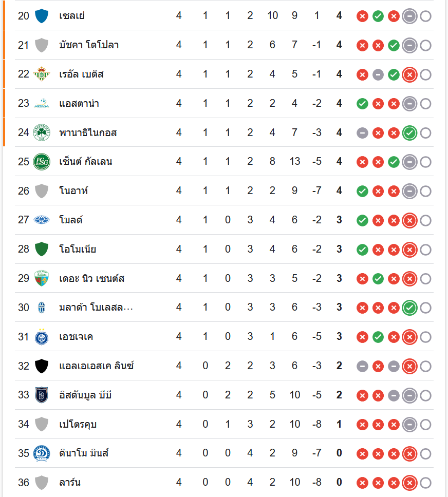Click Celje's green win form icon
This screenshot has height=497, width=448.
(x=378, y=16)
